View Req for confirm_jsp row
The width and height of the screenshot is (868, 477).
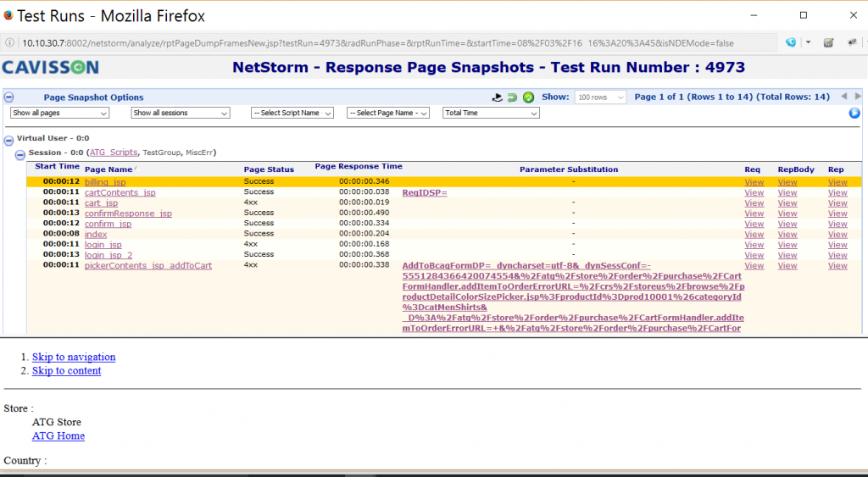754,225
